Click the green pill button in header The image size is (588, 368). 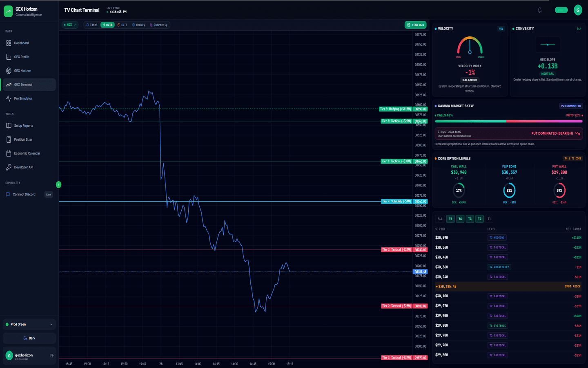561,10
